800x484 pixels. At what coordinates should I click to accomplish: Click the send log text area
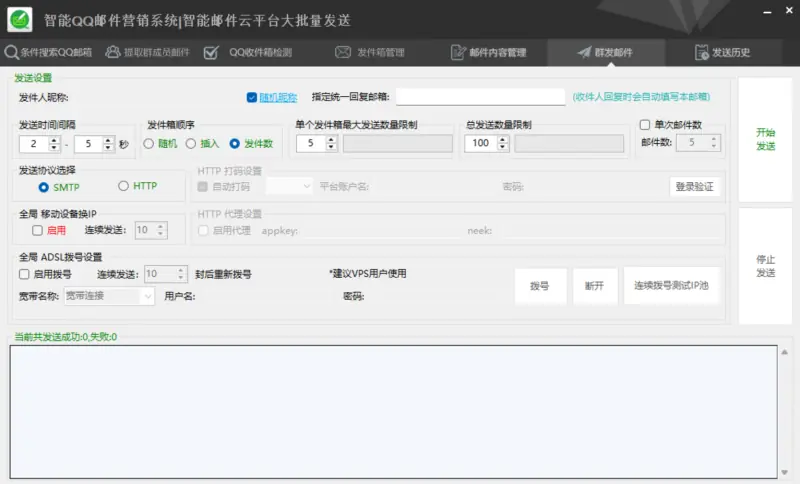click(393, 412)
